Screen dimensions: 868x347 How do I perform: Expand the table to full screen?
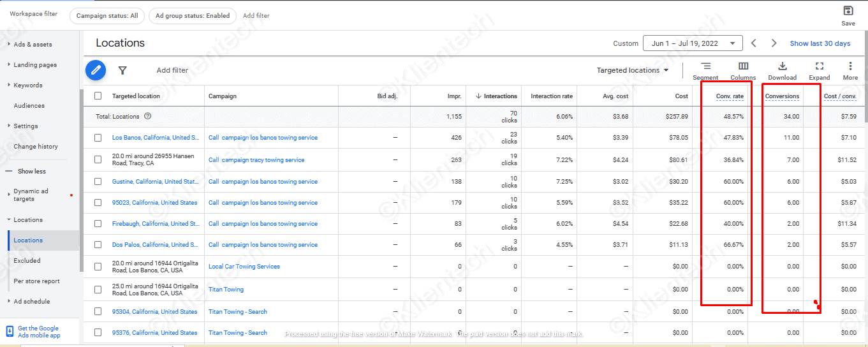pyautogui.click(x=820, y=70)
